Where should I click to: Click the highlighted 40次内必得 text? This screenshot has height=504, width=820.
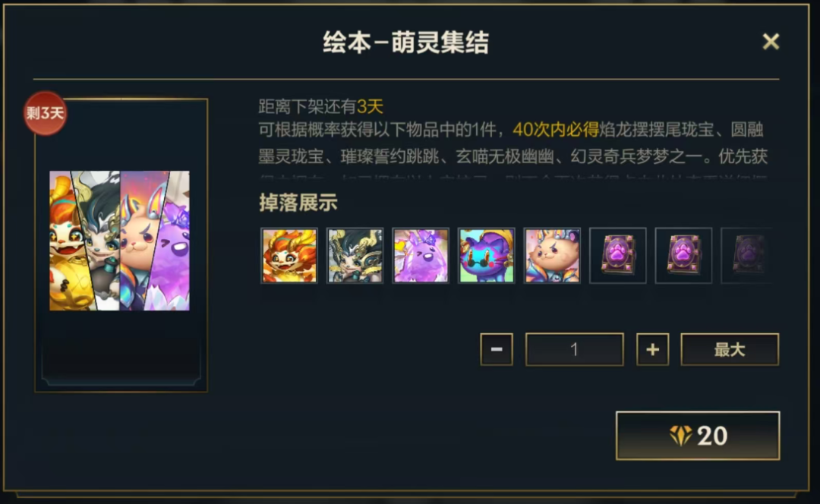(x=556, y=129)
